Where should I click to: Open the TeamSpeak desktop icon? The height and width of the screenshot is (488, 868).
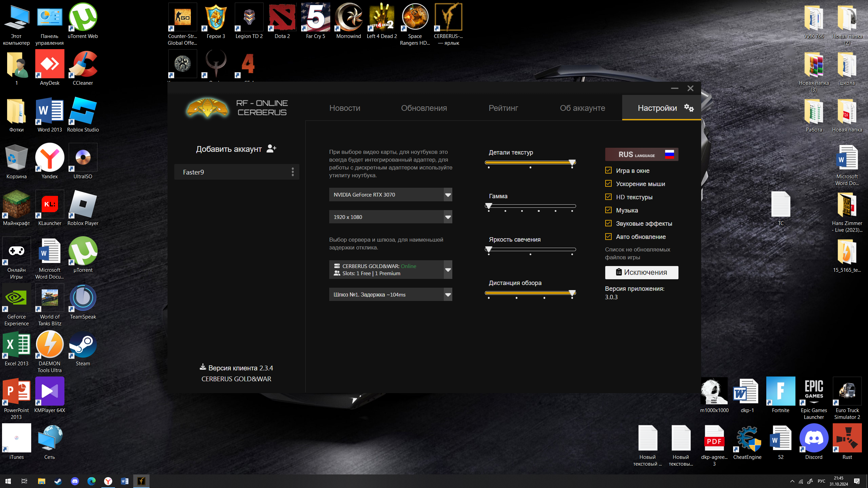click(83, 302)
